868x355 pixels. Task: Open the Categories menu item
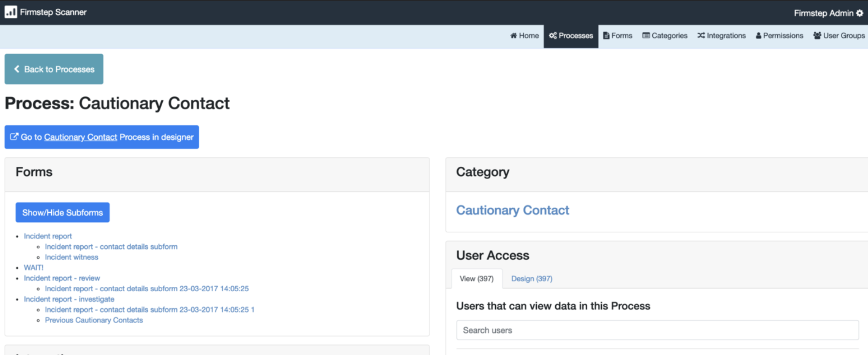click(x=665, y=36)
